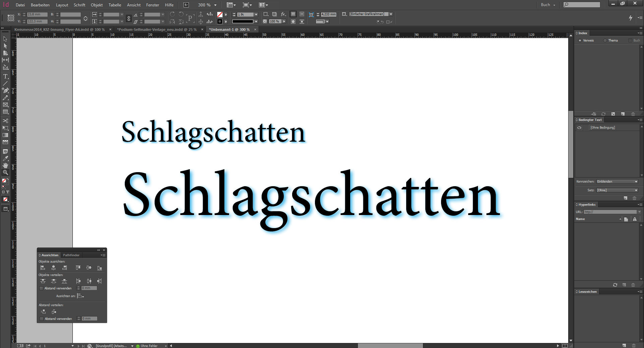The width and height of the screenshot is (644, 348).
Task: Collapse the Hyperlinks panel via its title
Action: click(587, 205)
